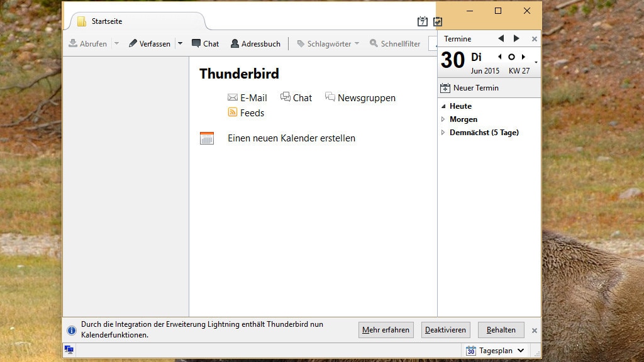
Task: Set up an E-Mail account
Action: pyautogui.click(x=247, y=97)
